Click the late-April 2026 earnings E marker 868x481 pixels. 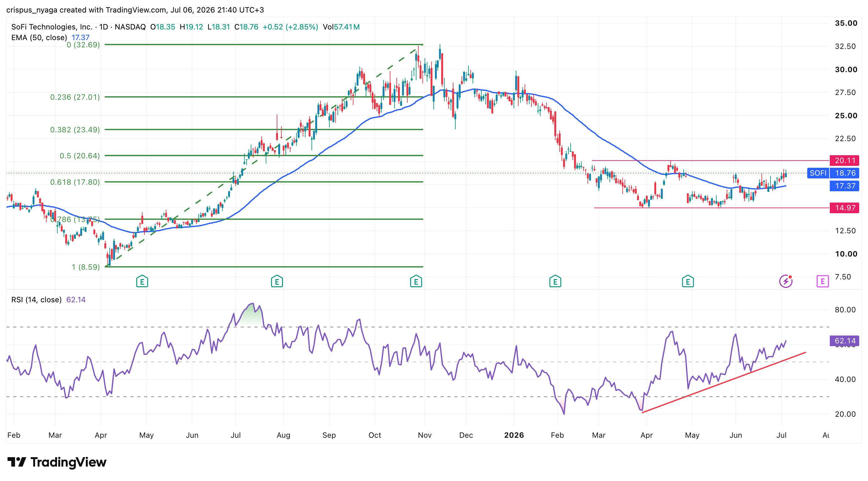[688, 281]
